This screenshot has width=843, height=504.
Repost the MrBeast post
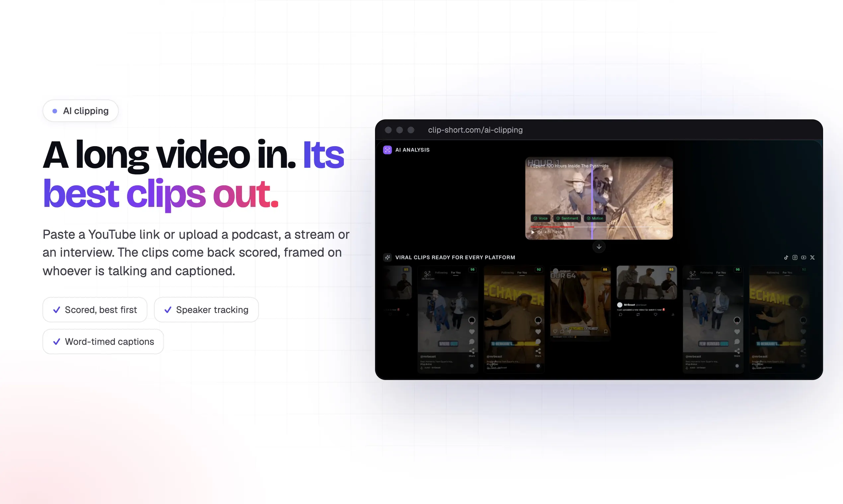click(638, 315)
